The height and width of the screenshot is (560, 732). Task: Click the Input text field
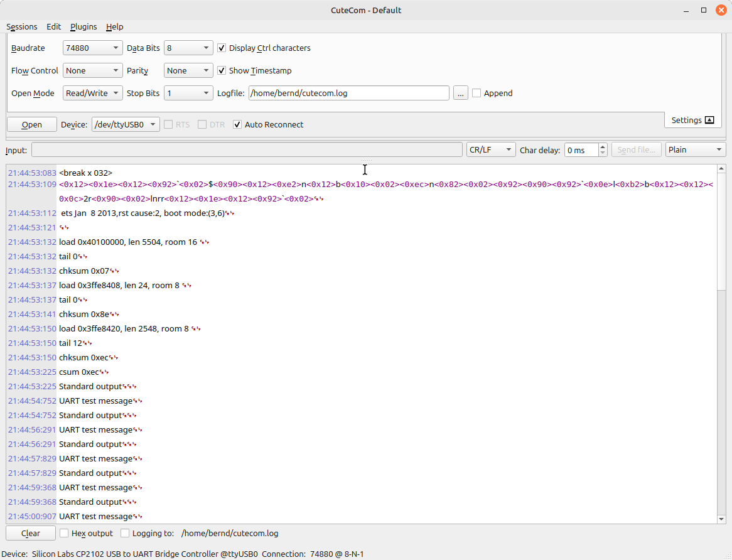247,150
